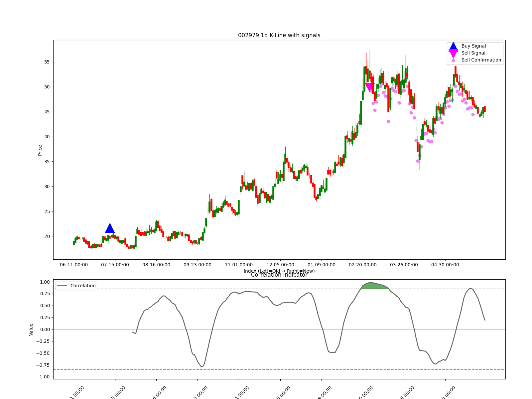Click the 'Price' y-axis label
This screenshot has width=532, height=399.
point(40,150)
